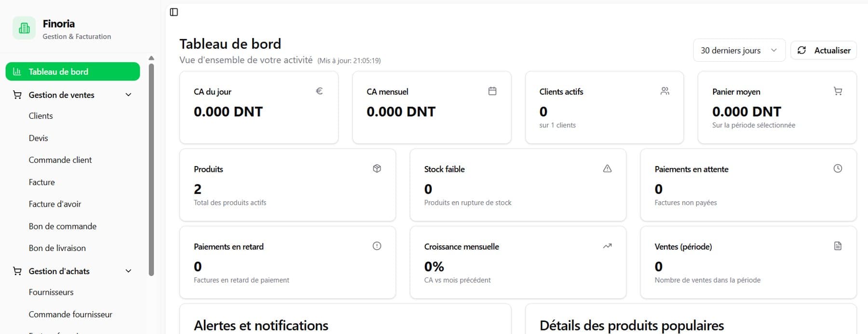The width and height of the screenshot is (868, 334).
Task: Click "Nombre de ventes dans la période" text
Action: click(x=707, y=280)
